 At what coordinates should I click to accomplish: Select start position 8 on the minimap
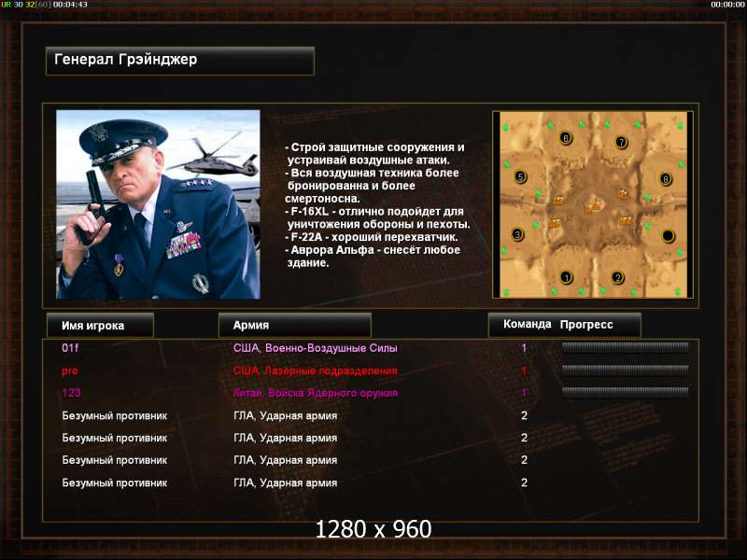pyautogui.click(x=666, y=179)
